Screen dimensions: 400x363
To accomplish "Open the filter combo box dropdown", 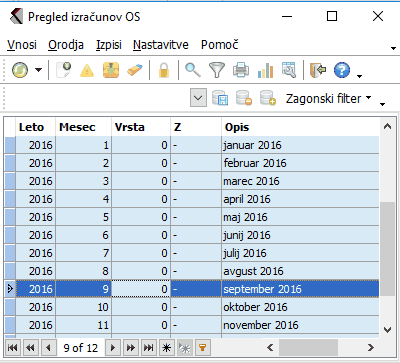I will [198, 98].
